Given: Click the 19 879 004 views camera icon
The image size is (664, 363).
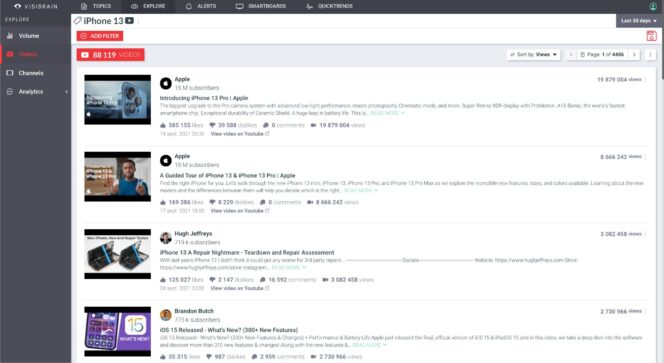Looking at the screenshot, I should point(313,125).
